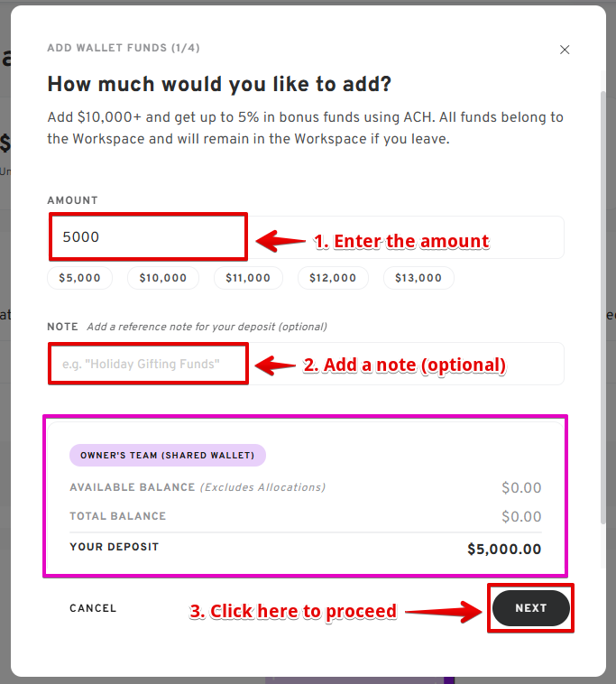Click the ACH bonus funds description text
Screen dimensions: 616x684
(305, 128)
